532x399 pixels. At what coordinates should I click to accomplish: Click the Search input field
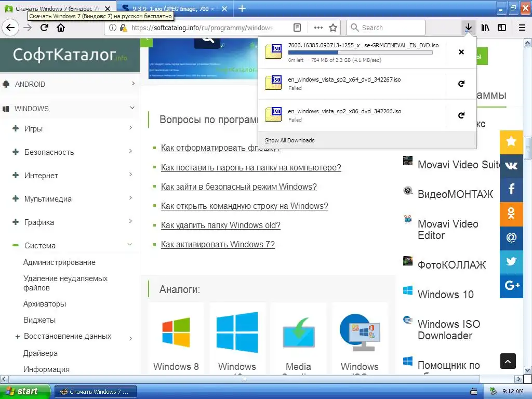(386, 28)
